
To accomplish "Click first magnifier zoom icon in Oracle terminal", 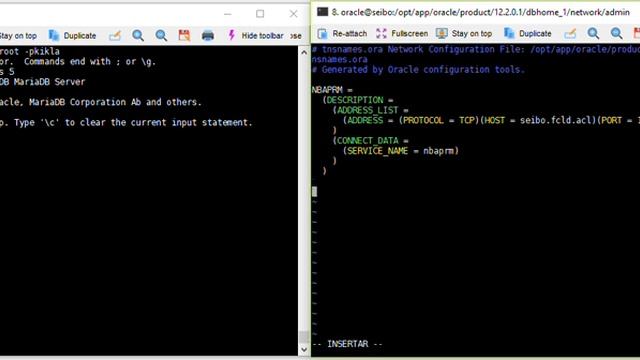I will pos(593,33).
